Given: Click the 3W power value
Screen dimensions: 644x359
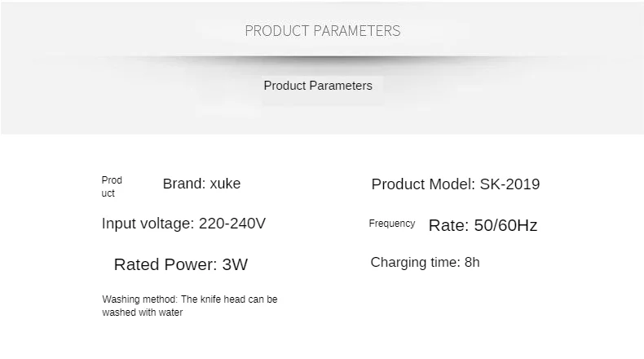Looking at the screenshot, I should click(x=235, y=264).
